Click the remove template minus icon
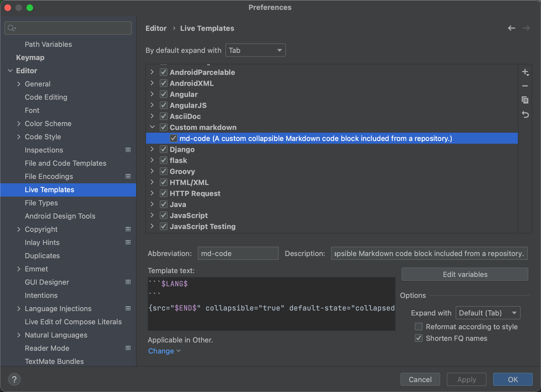The image size is (541, 392). [x=525, y=86]
